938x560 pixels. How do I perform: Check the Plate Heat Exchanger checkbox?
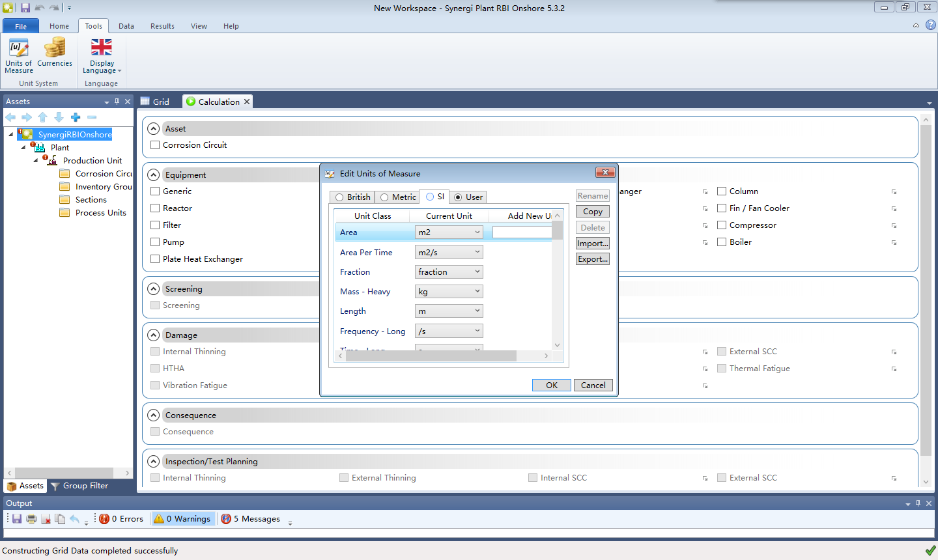155,259
